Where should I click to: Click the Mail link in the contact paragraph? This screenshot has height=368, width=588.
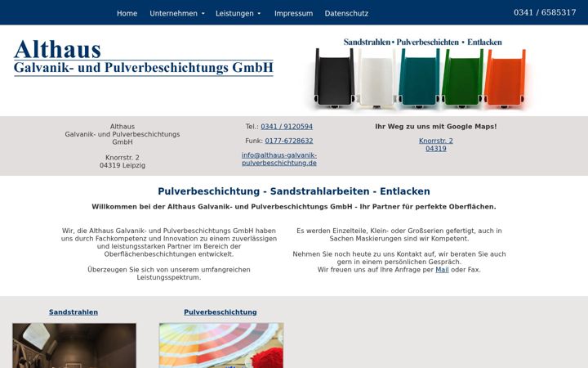442,270
